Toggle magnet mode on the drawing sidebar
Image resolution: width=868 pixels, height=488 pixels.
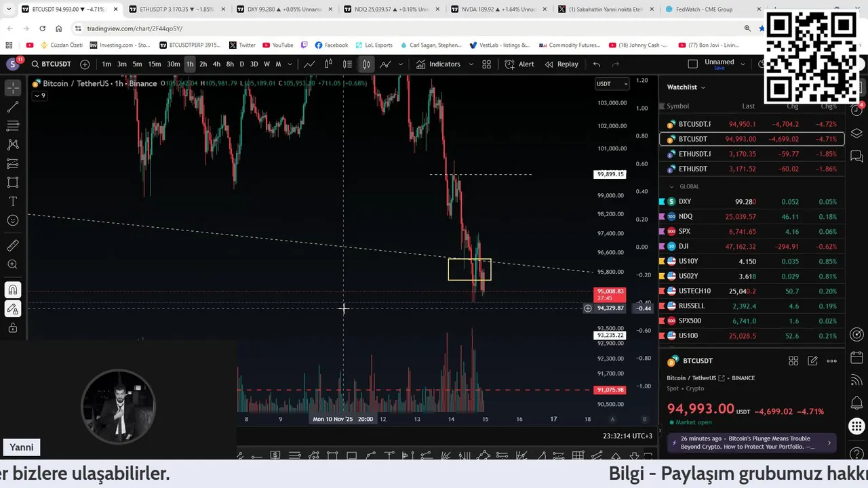[x=13, y=290]
